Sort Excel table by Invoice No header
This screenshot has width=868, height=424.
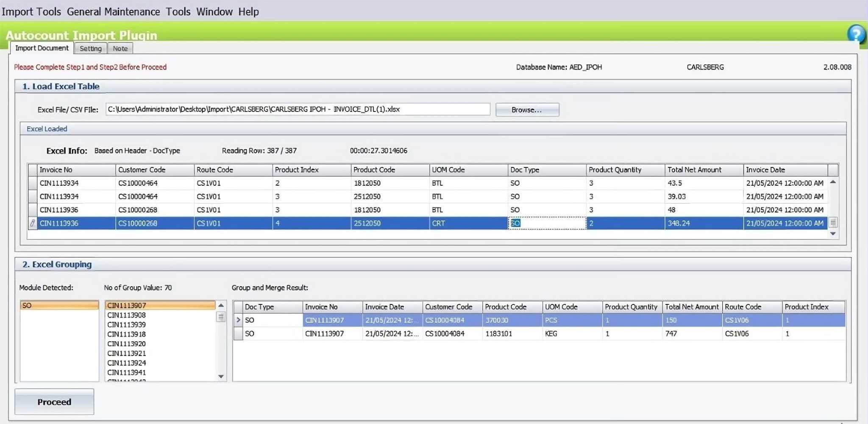point(76,170)
